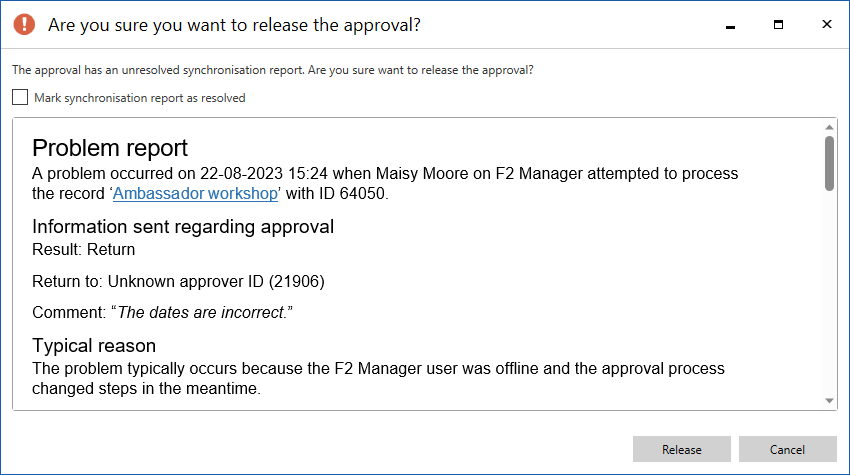
Task: Close the dialog with the X button
Action: pyautogui.click(x=826, y=24)
